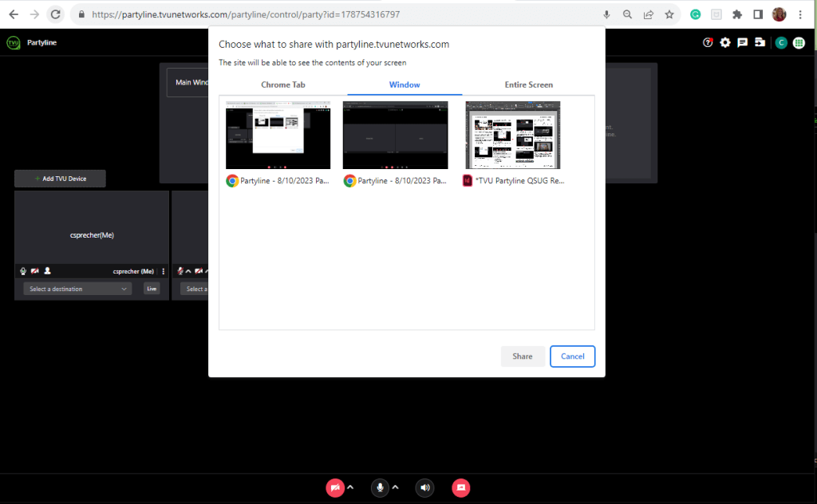Click the address bar URL

[246, 14]
